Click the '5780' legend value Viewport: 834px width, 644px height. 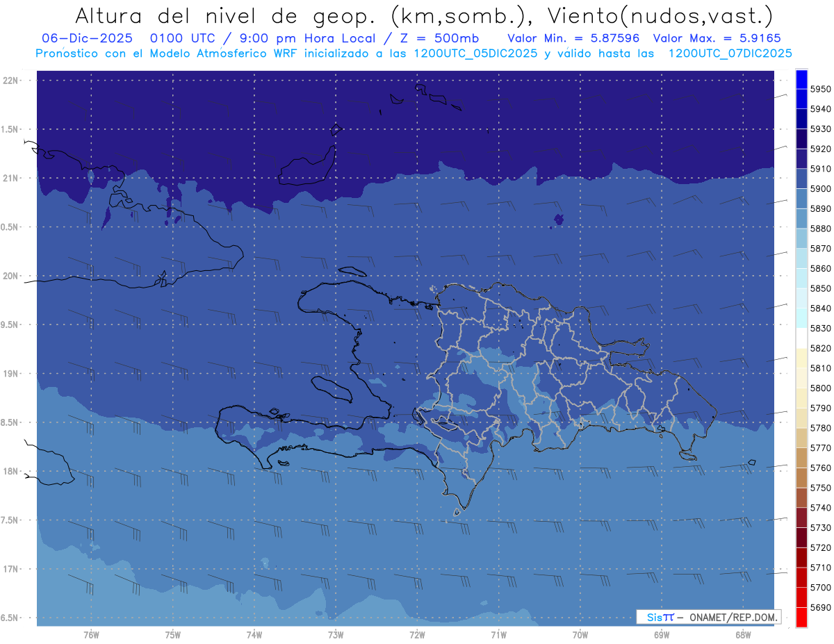pyautogui.click(x=821, y=428)
